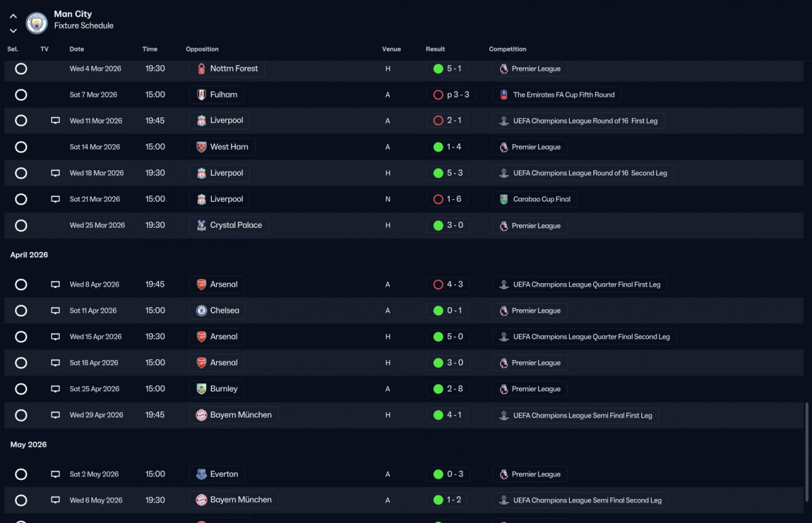
Task: Click the Man City club badge icon
Action: click(37, 23)
